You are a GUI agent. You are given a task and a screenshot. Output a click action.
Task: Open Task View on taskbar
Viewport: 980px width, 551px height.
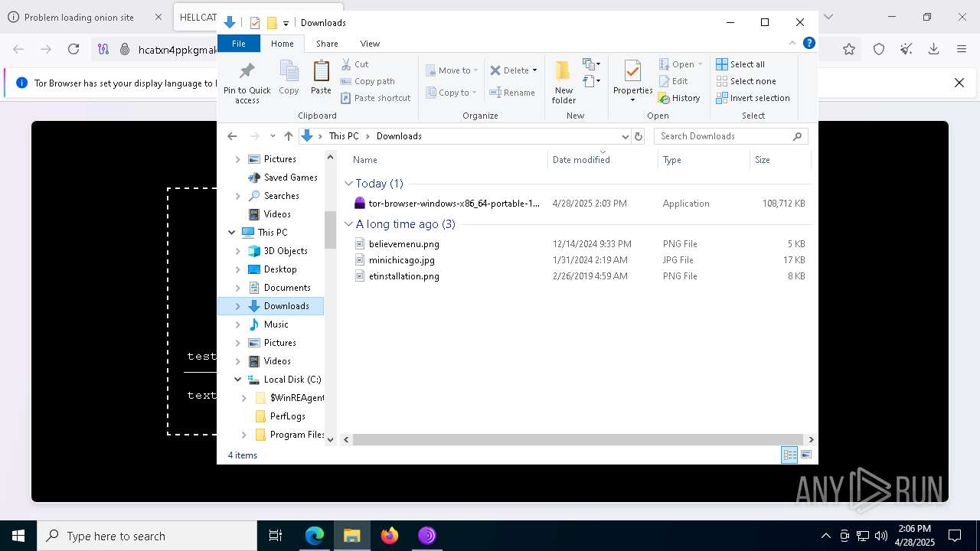point(276,536)
